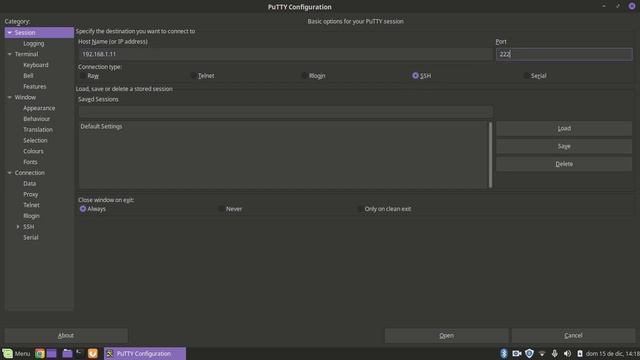Image resolution: width=640 pixels, height=360 pixels.
Task: Open the Translation category
Action: point(38,130)
